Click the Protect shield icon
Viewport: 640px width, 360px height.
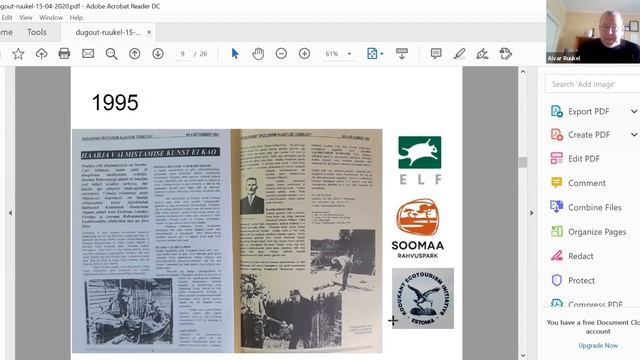click(x=557, y=280)
